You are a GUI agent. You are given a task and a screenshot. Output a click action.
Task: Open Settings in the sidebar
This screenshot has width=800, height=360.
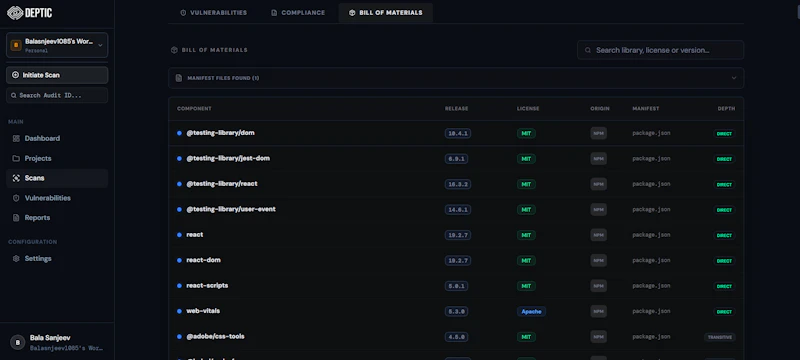click(57, 259)
